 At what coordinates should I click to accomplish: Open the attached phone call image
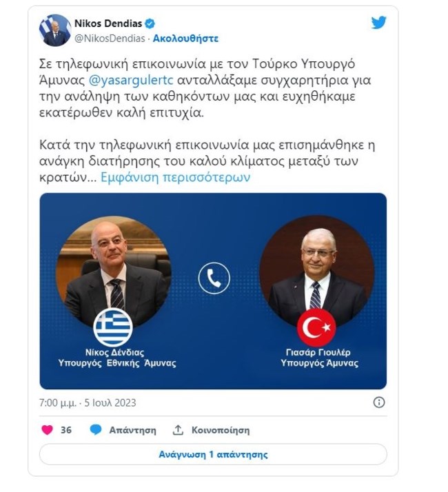point(213,291)
